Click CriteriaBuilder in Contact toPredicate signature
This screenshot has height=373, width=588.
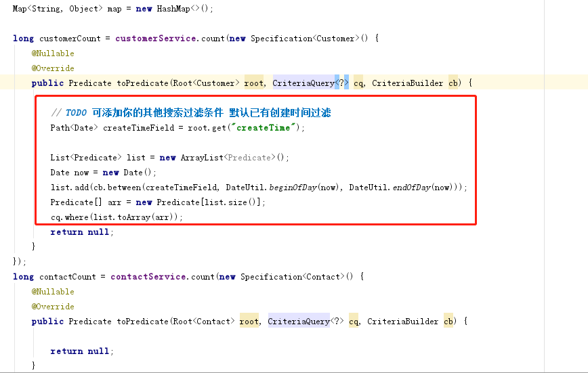point(403,322)
